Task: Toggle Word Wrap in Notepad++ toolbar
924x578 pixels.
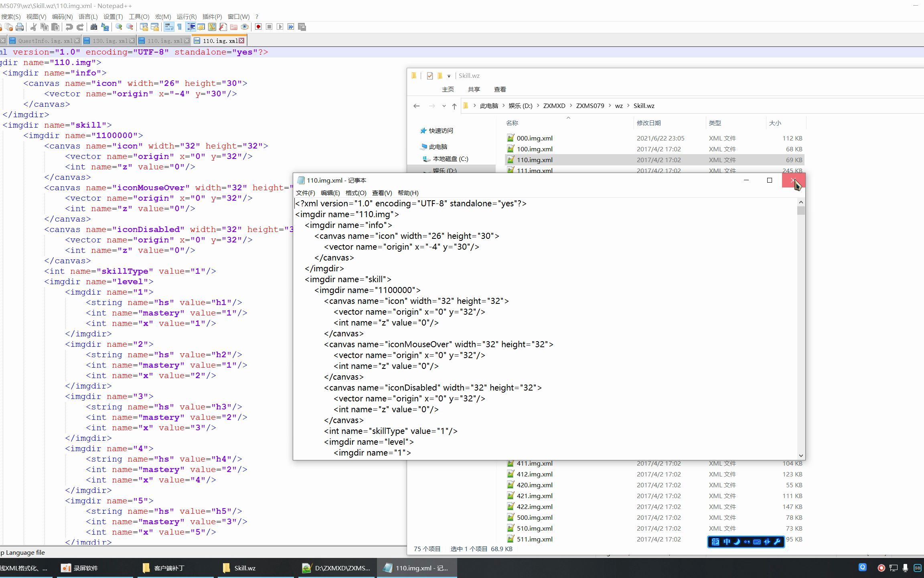Action: 169,27
